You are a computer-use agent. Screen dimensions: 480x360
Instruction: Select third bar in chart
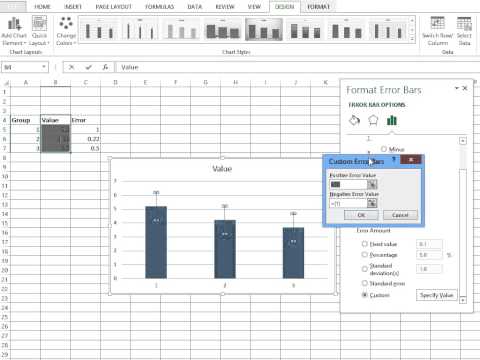pyautogui.click(x=293, y=253)
